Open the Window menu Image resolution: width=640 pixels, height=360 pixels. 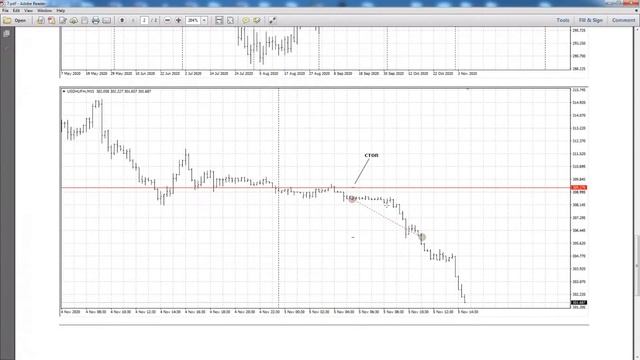click(x=44, y=11)
